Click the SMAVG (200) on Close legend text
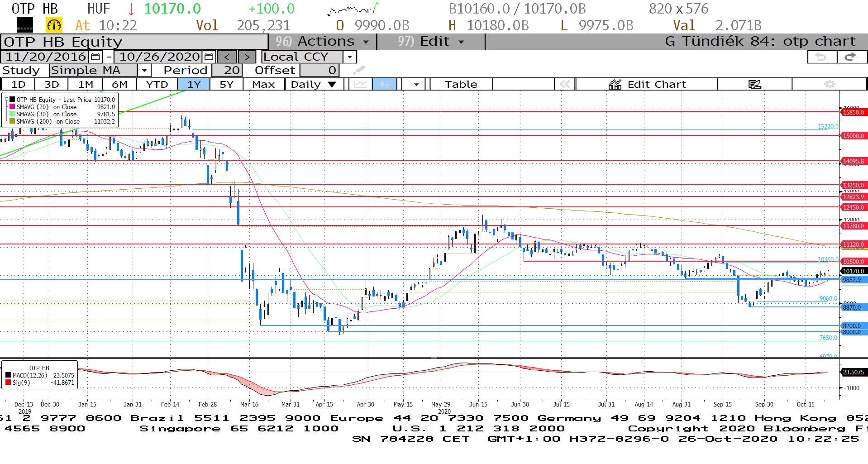The height and width of the screenshot is (464, 868). coord(48,121)
